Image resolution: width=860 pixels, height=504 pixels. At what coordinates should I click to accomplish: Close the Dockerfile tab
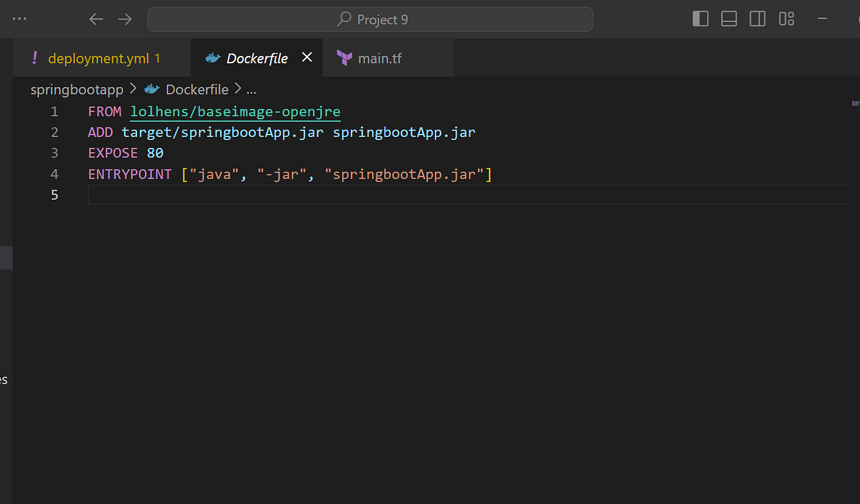click(x=307, y=57)
